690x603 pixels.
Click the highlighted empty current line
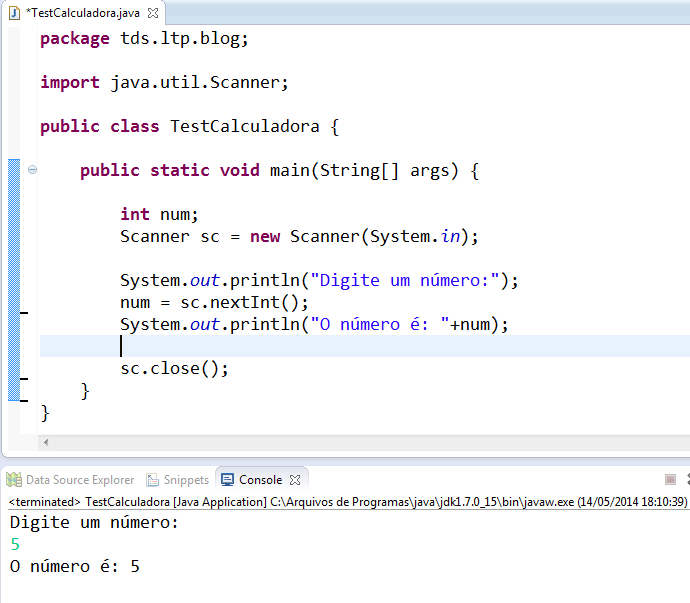[365, 346]
